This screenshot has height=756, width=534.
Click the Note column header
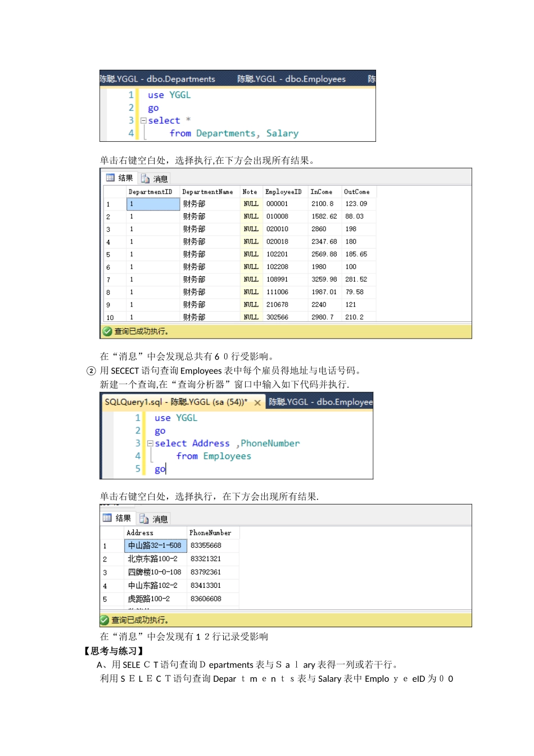[x=250, y=192]
